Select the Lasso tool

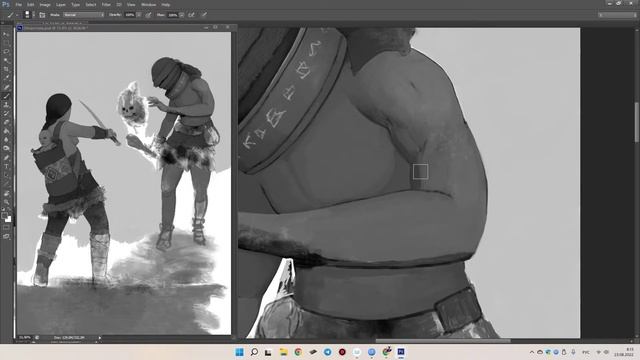(6, 52)
